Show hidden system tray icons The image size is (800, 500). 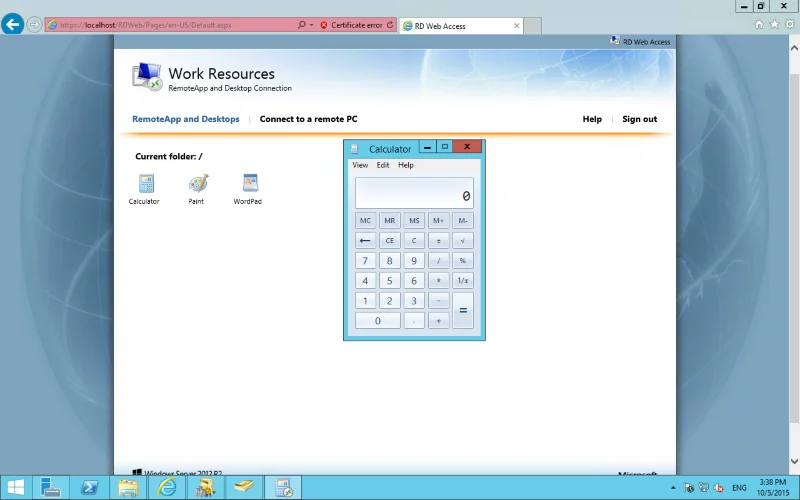pyautogui.click(x=673, y=488)
